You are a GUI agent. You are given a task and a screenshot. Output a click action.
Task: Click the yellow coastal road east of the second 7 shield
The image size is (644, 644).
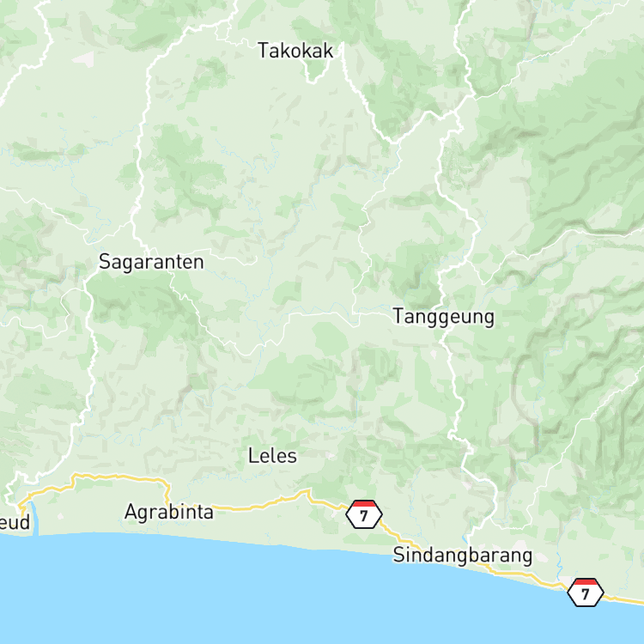[624, 600]
